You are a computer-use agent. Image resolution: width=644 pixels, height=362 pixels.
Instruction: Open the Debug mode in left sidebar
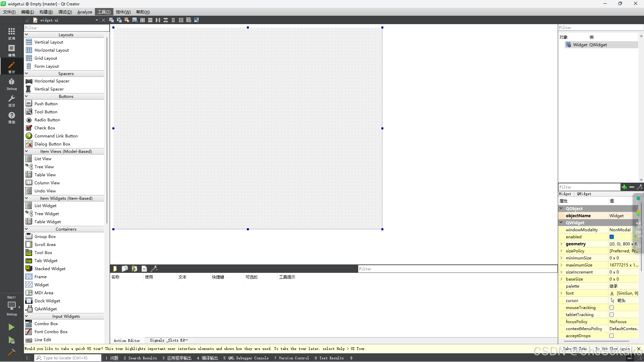[11, 84]
